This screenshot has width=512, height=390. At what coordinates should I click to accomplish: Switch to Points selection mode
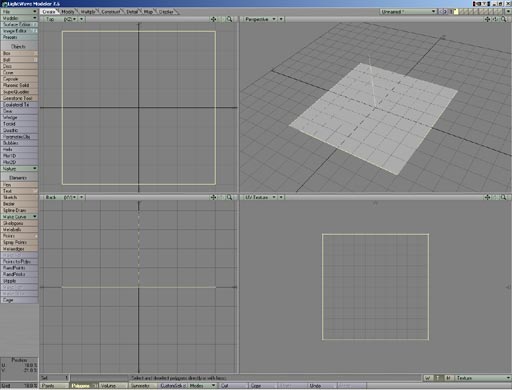tap(54, 386)
